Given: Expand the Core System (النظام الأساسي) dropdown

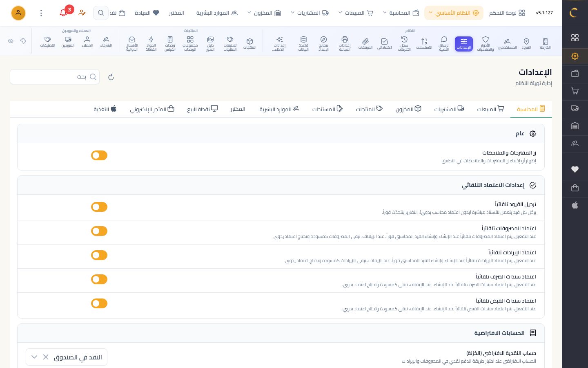Looking at the screenshot, I should pos(454,13).
